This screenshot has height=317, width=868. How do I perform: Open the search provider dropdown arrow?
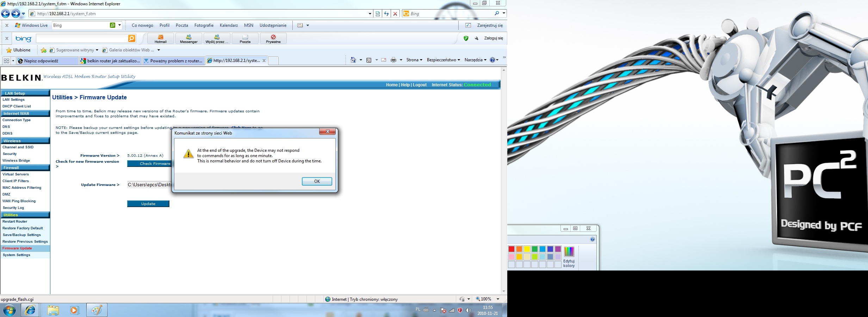pos(504,13)
